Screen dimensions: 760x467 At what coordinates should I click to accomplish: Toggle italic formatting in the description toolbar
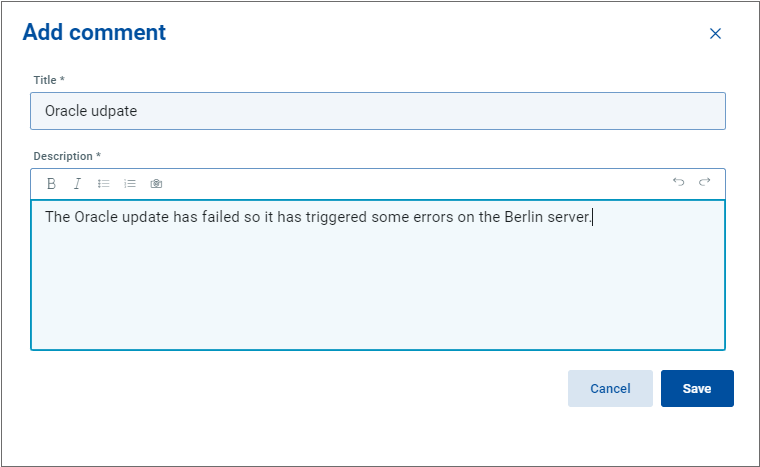[77, 184]
